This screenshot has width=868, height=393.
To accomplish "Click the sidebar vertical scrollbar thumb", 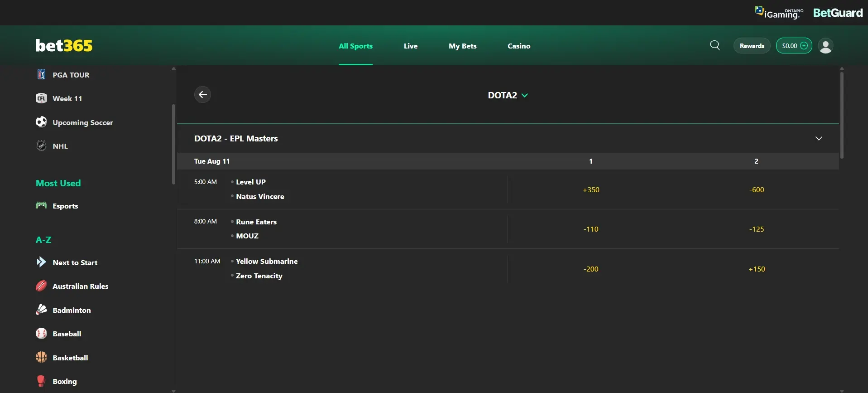I will [x=173, y=144].
